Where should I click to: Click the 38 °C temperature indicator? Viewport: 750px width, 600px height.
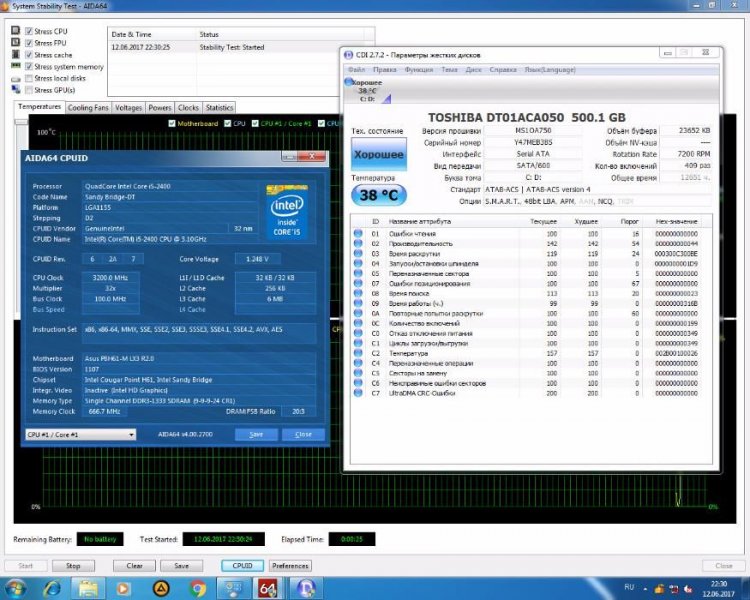(379, 195)
